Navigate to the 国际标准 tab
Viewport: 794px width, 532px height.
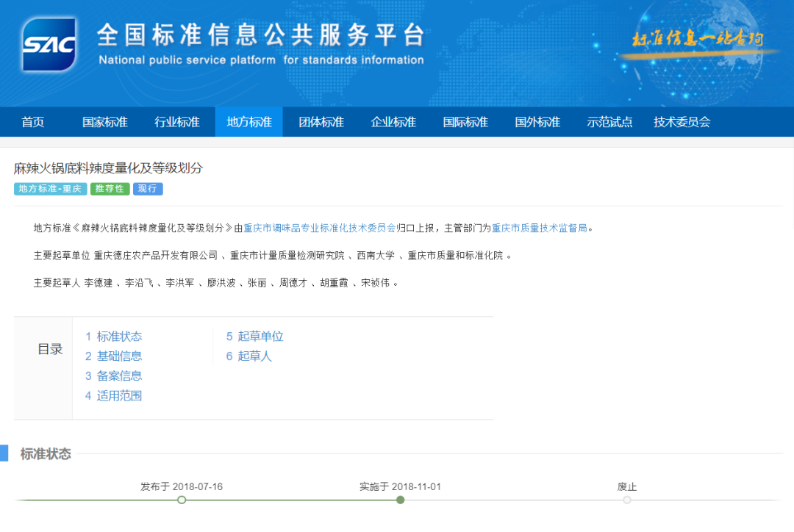[x=465, y=122]
